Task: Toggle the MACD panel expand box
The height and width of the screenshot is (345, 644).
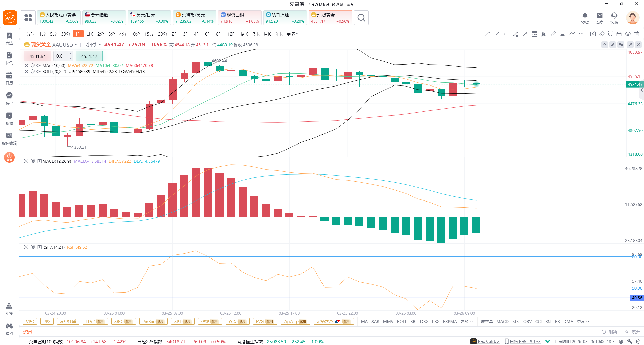Action: point(39,161)
